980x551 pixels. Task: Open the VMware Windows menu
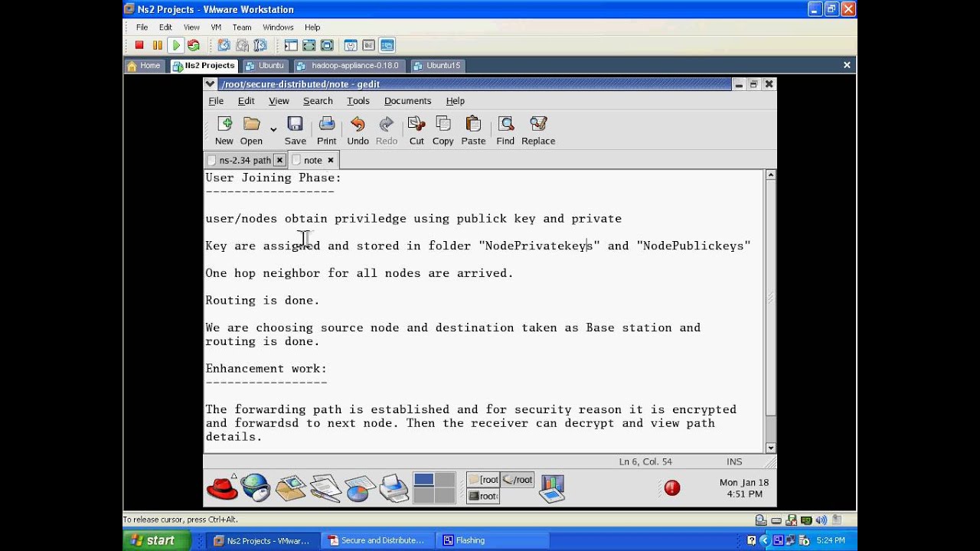(x=278, y=28)
